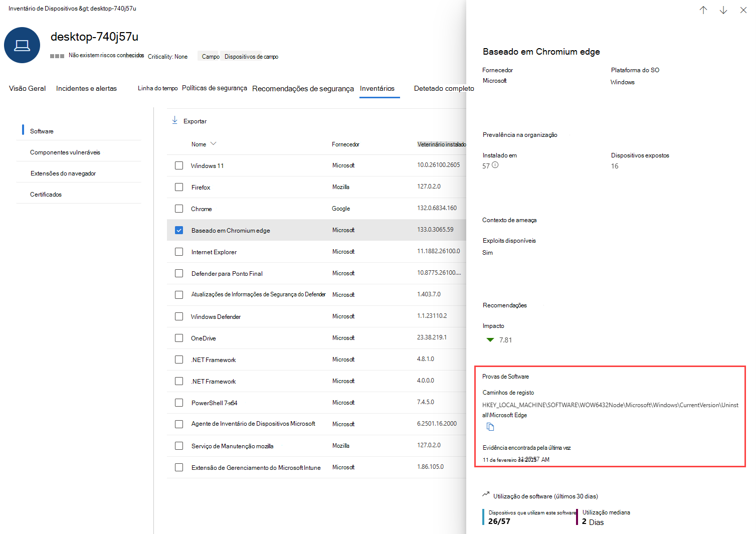Open Componentes vulneráveis in side menu
756x534 pixels.
click(65, 152)
